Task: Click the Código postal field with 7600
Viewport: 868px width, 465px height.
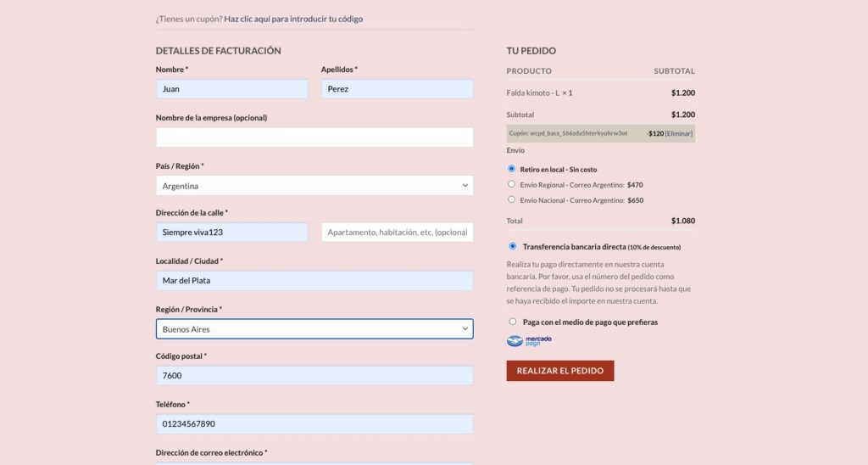Action: pos(314,376)
